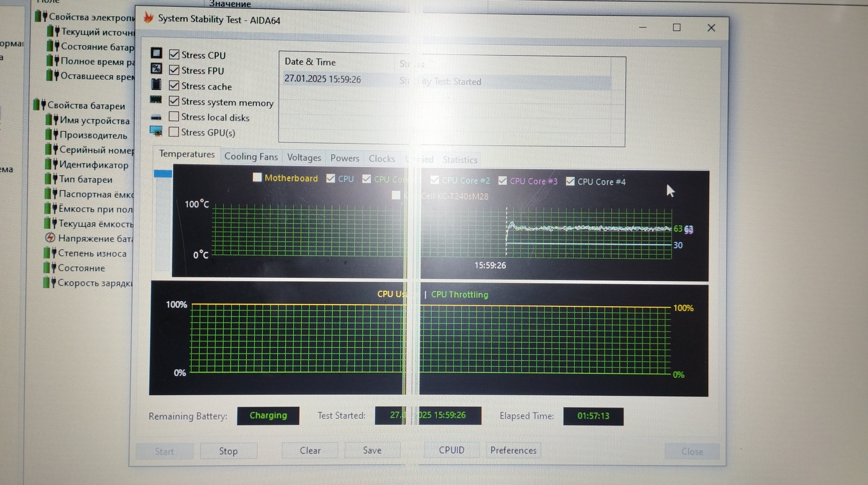Click battery icon next to Полное время работы
868x485 pixels.
click(x=53, y=60)
